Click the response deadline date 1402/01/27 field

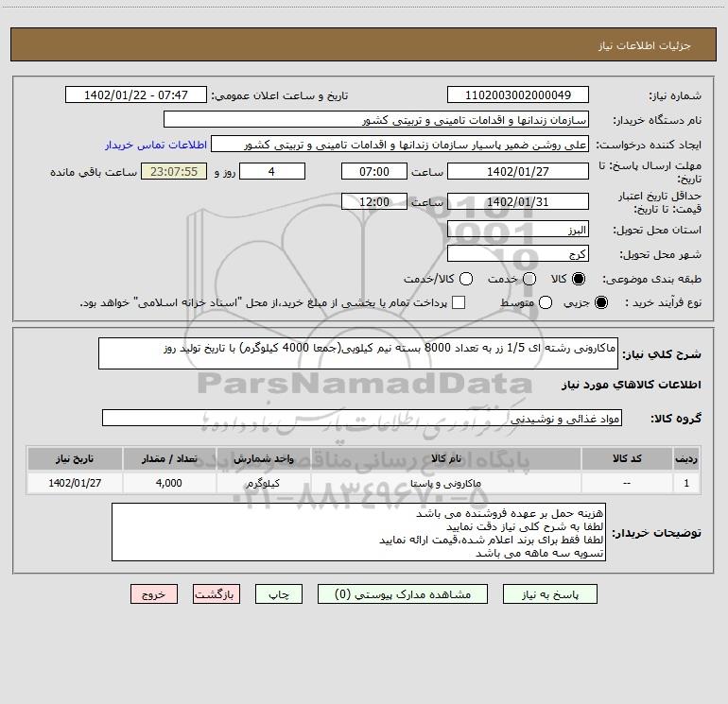coord(518,171)
